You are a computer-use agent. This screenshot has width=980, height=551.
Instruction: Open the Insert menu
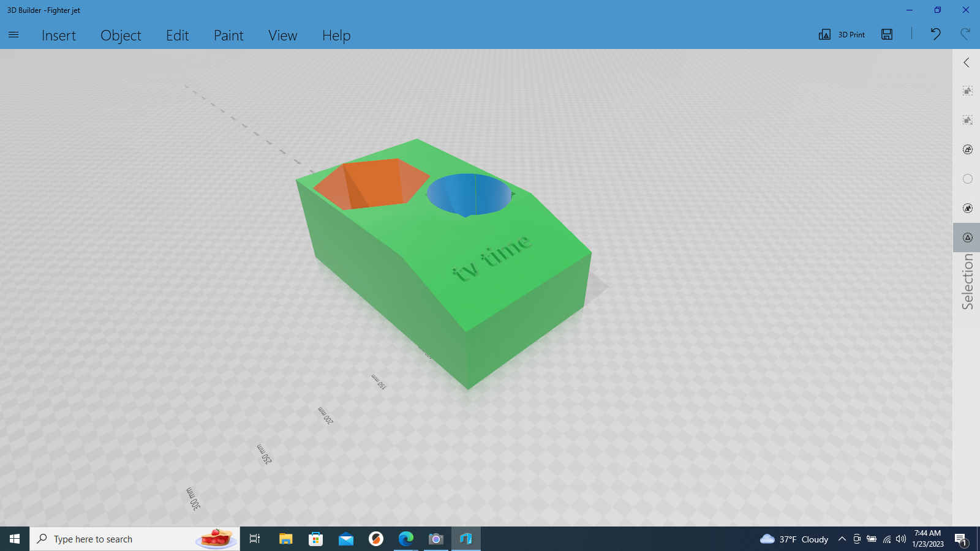(x=59, y=36)
